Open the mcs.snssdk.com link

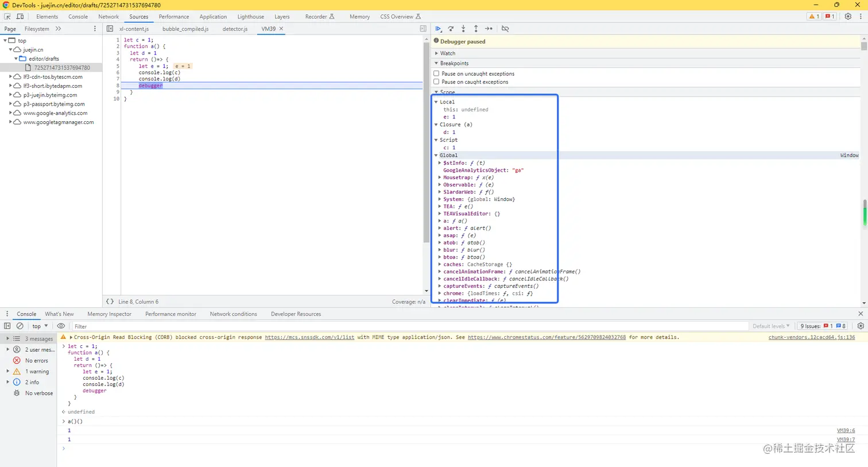coord(309,337)
